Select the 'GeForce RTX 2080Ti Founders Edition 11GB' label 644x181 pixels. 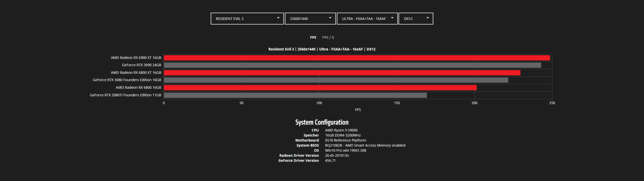click(x=125, y=95)
